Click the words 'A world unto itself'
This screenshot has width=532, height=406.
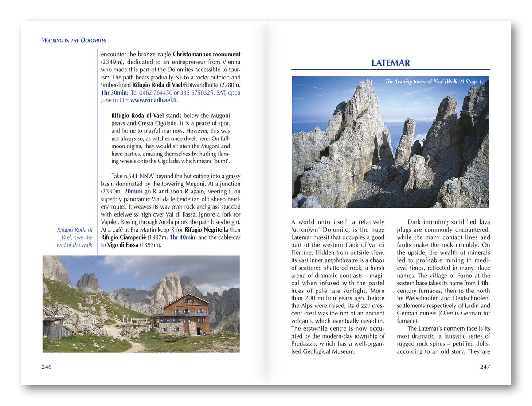click(320, 222)
